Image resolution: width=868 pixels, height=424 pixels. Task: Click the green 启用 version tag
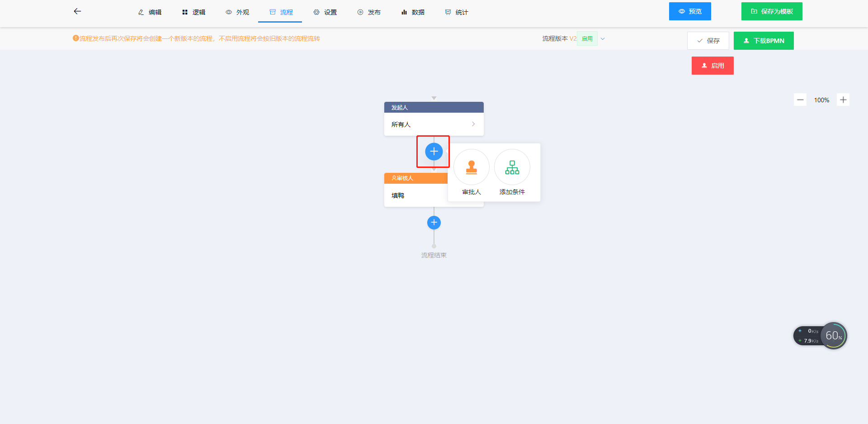pos(587,38)
